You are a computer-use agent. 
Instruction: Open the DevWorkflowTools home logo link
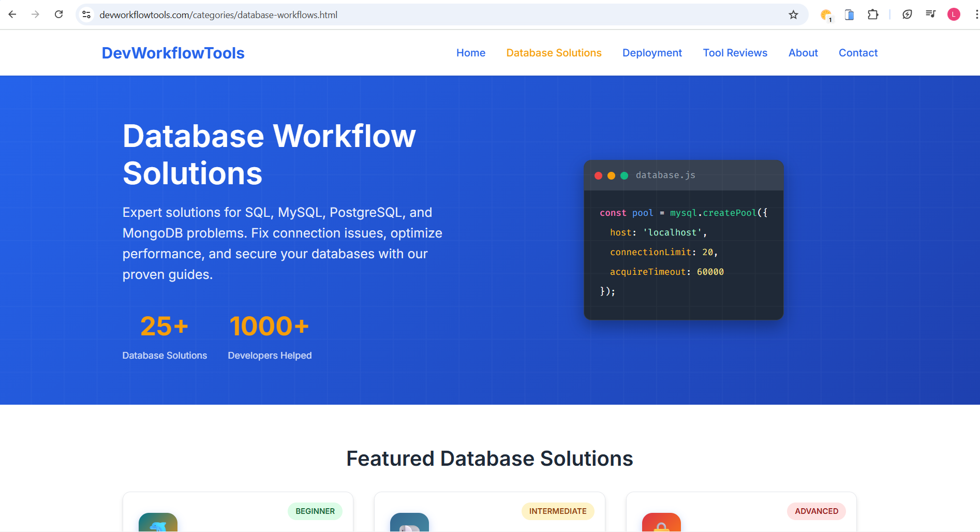click(x=173, y=53)
